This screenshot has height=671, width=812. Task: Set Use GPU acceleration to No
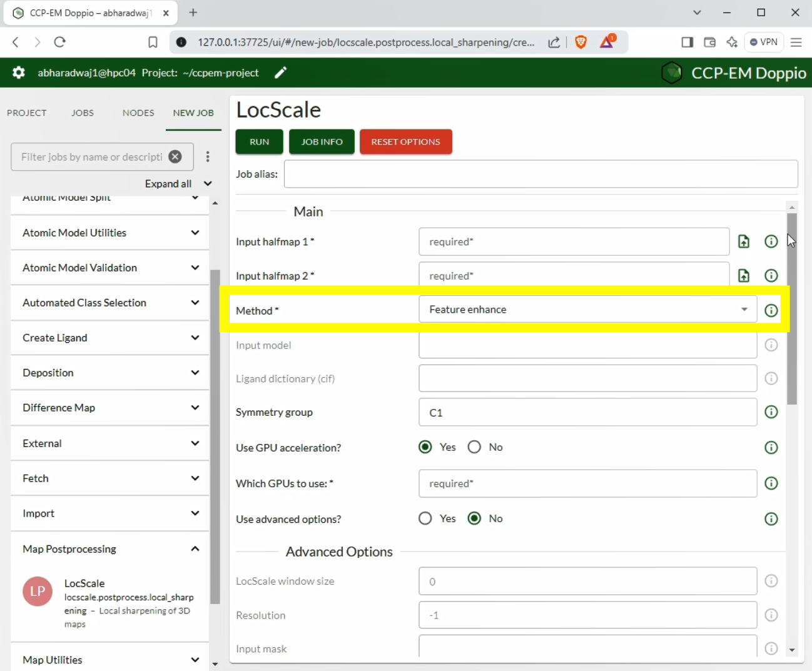pos(474,447)
